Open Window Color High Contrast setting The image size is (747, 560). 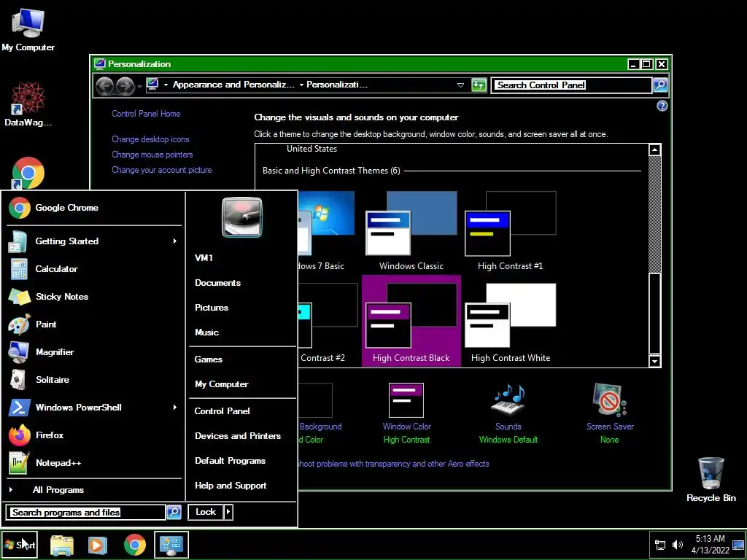406,413
